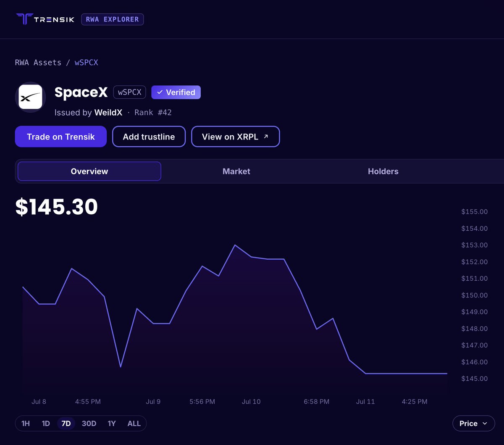Click the Jul 9 date label
The image size is (504, 445).
(153, 402)
